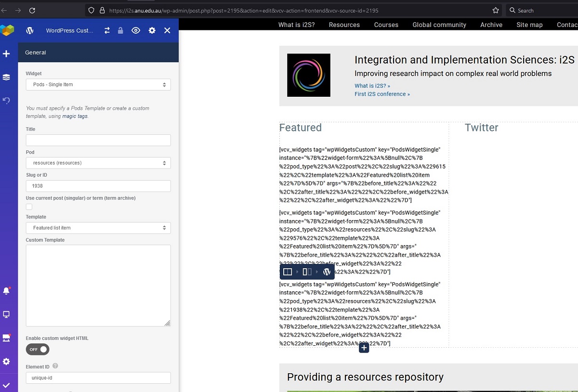Open notifications bell icon
Viewport: 578px width, 392px height.
pyautogui.click(x=6, y=291)
